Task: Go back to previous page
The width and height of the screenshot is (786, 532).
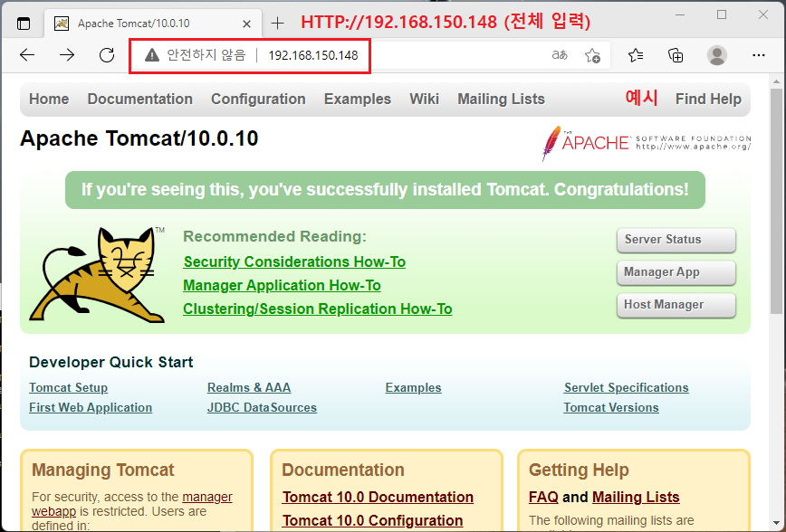Action: click(x=27, y=55)
